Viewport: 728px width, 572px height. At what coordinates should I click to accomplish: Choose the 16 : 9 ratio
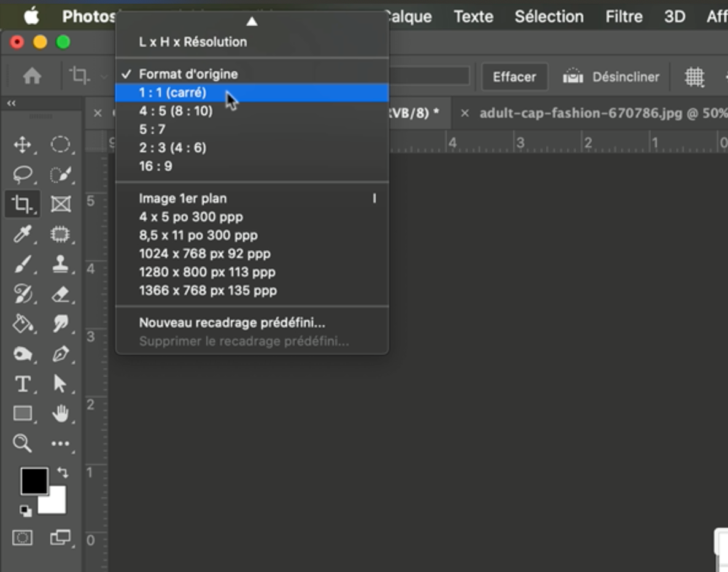point(252,166)
